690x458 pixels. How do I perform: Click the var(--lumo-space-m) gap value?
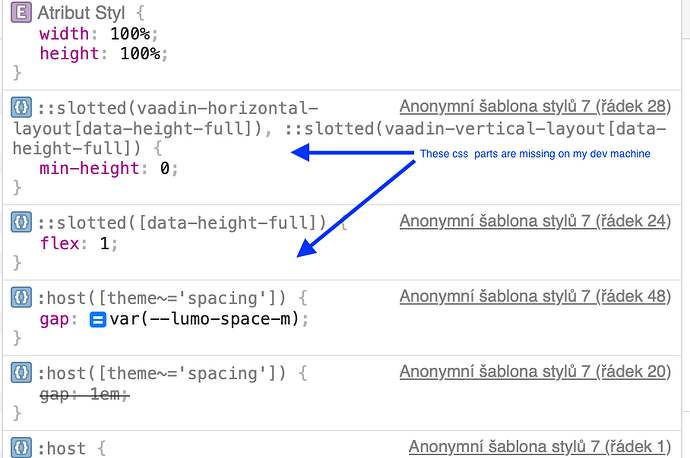point(204,320)
